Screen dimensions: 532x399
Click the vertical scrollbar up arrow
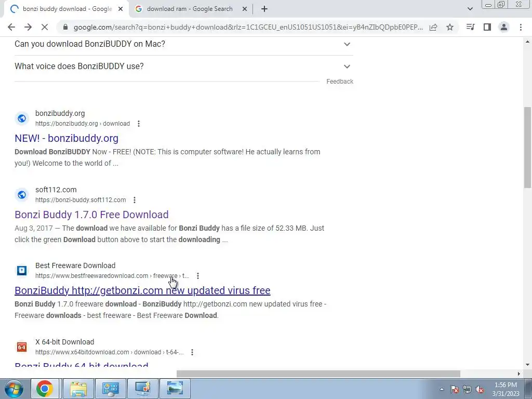click(527, 42)
